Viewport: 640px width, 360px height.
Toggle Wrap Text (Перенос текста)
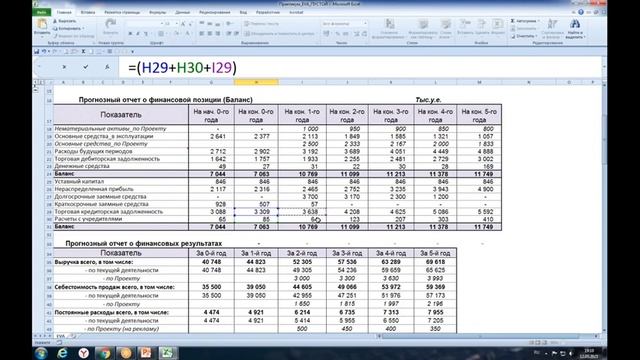[262, 24]
